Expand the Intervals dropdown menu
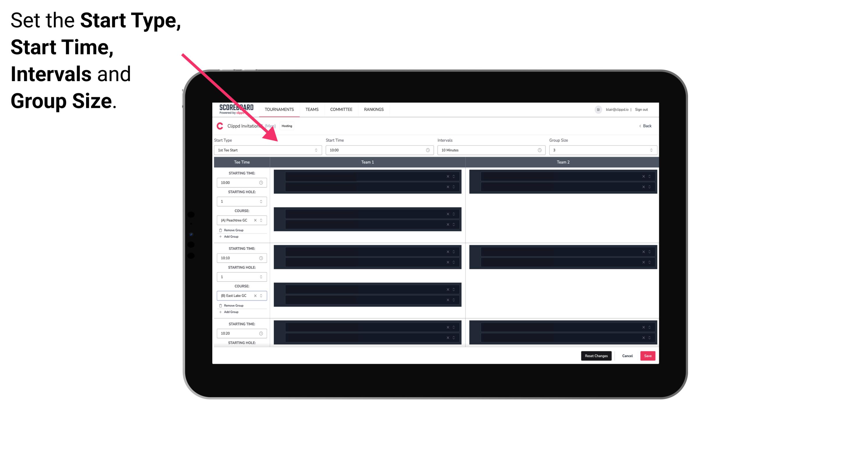 coord(539,150)
